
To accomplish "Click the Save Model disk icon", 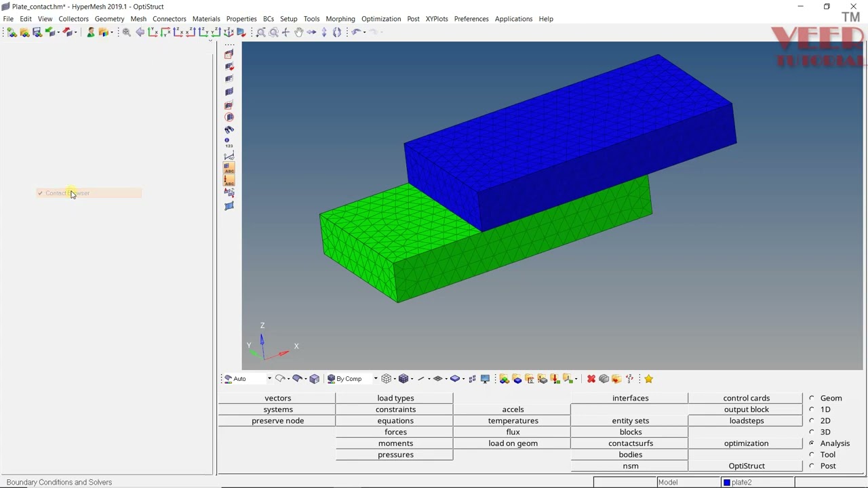I will 37,32.
